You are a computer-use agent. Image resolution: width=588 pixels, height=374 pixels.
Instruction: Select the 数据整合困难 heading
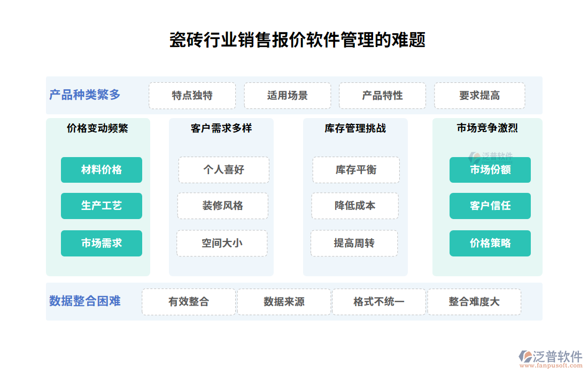pos(85,301)
